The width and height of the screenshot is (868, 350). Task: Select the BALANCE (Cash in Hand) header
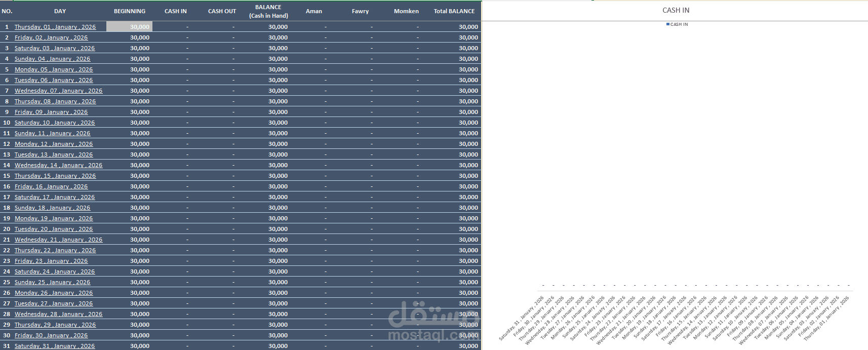click(x=268, y=11)
